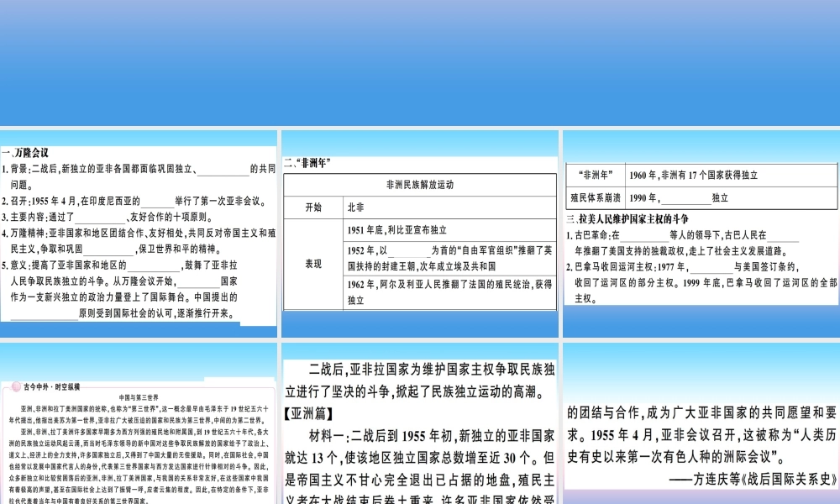Click the heading 二、“非洲年”

[x=307, y=163]
